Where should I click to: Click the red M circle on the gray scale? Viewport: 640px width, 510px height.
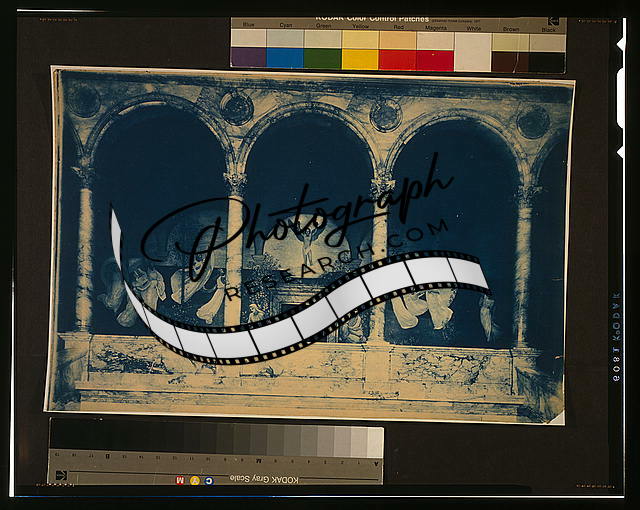[x=180, y=480]
